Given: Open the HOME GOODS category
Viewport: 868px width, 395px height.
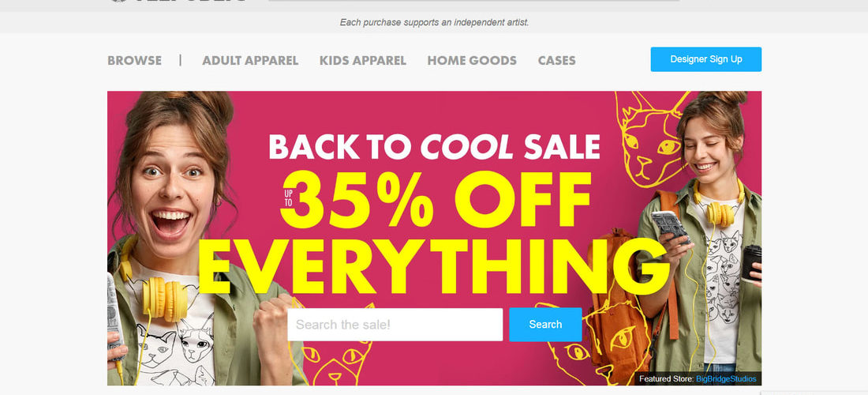Looking at the screenshot, I should (472, 60).
